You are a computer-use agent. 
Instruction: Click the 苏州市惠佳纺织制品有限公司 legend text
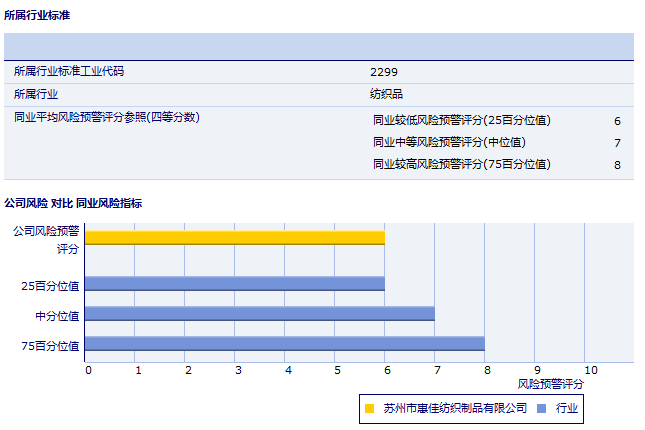click(x=455, y=408)
